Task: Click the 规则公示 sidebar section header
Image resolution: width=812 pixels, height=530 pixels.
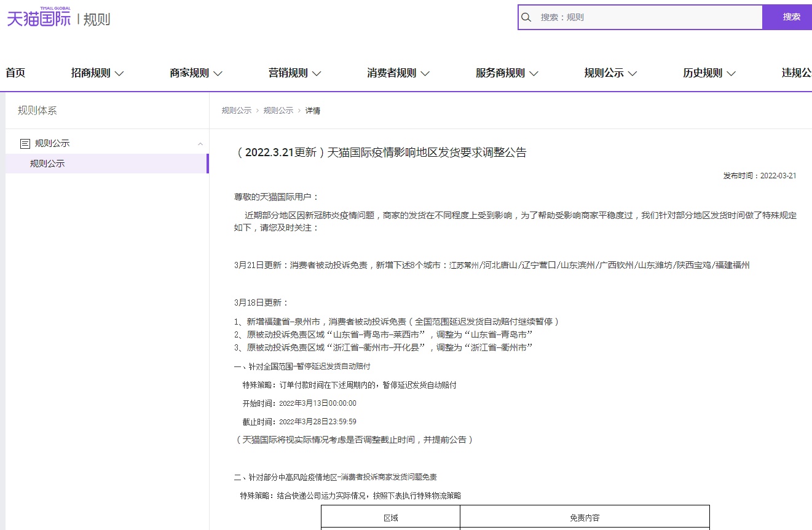Action: pyautogui.click(x=107, y=143)
